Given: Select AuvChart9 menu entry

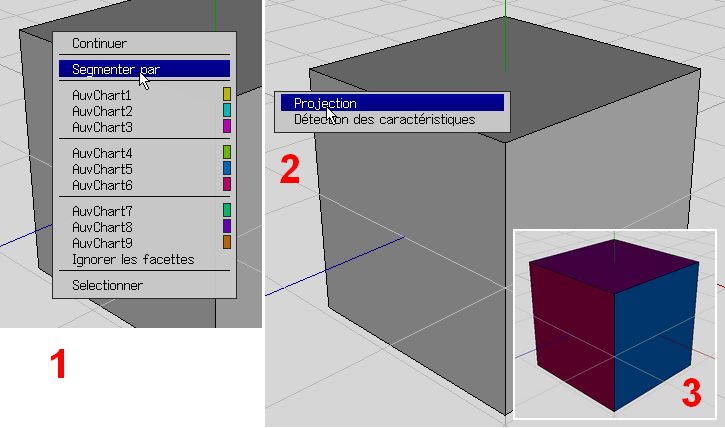Looking at the screenshot, I should click(144, 243).
